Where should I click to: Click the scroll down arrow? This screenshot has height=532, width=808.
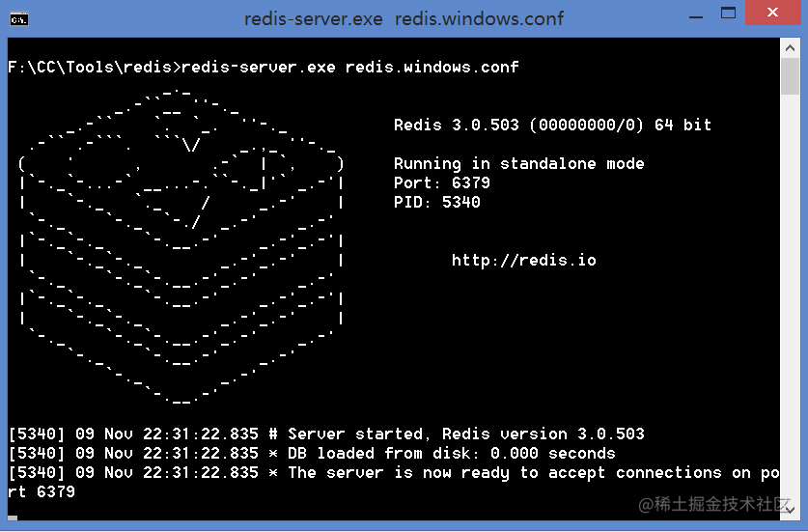790,510
